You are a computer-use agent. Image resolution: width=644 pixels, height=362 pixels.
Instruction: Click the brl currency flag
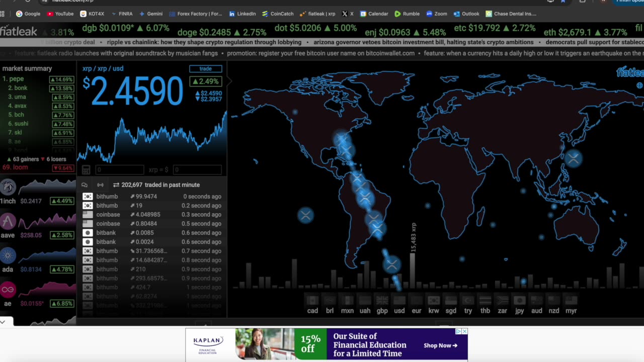pyautogui.click(x=330, y=300)
